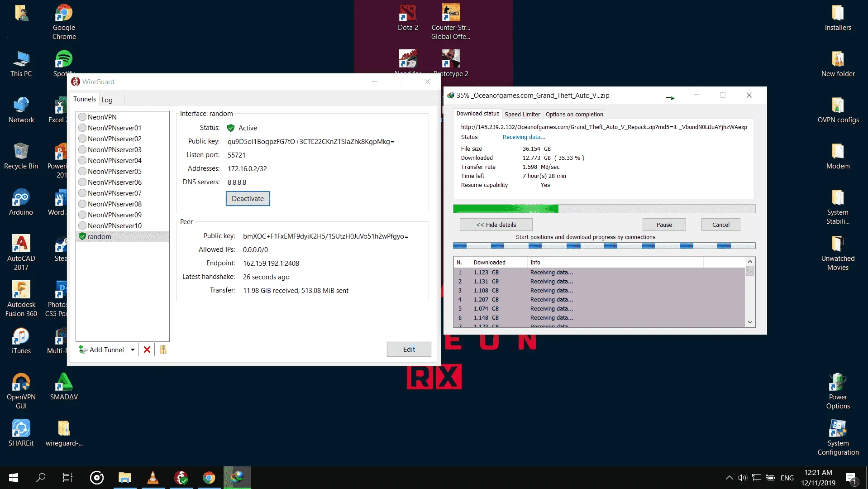
Task: Launch Dota 2 desktop shortcut
Action: coord(408,18)
